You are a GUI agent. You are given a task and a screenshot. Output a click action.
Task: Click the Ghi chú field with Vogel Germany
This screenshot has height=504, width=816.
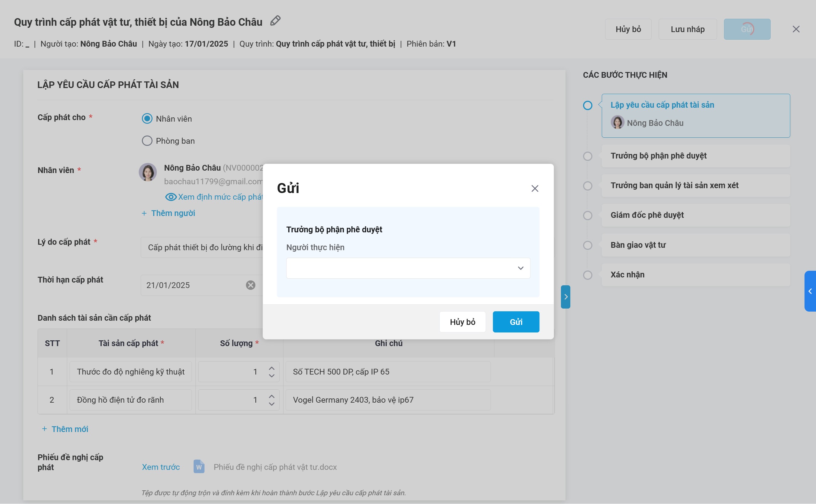tap(388, 400)
